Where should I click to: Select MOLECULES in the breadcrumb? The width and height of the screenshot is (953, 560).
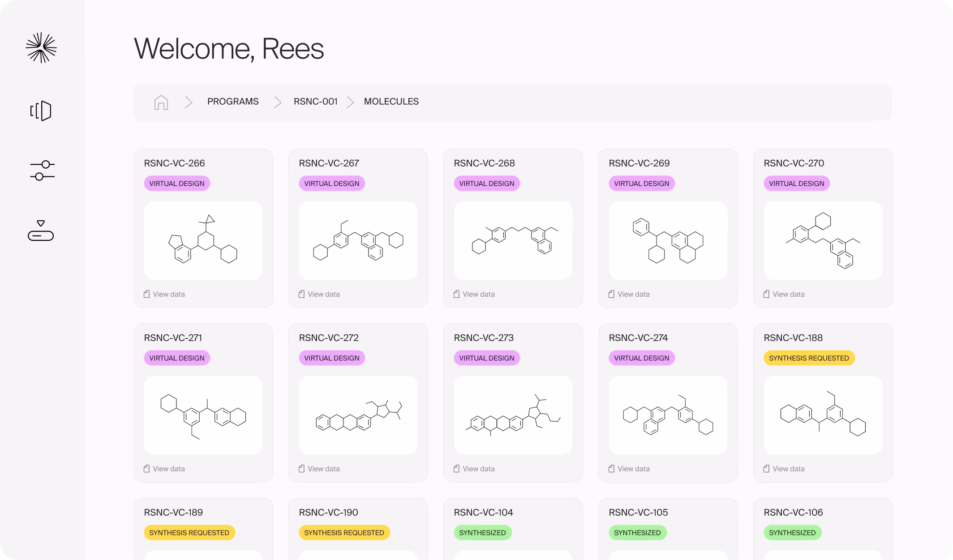pyautogui.click(x=391, y=102)
